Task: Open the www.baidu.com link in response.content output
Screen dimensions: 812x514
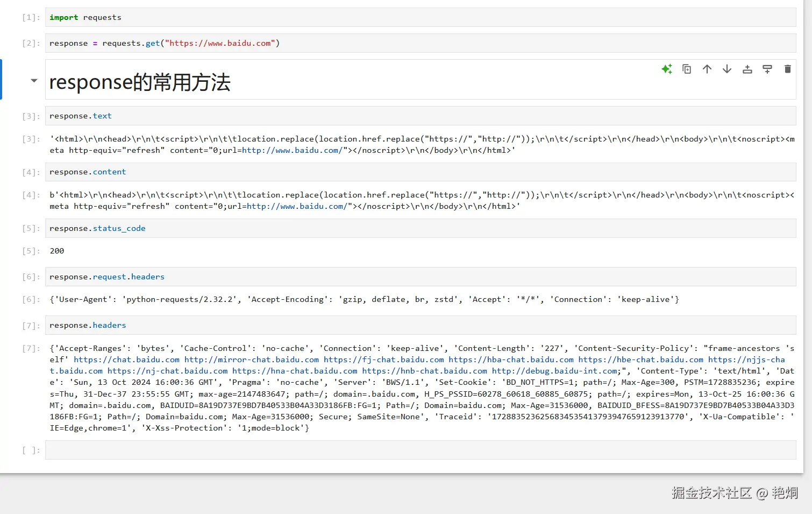Action: coord(296,206)
